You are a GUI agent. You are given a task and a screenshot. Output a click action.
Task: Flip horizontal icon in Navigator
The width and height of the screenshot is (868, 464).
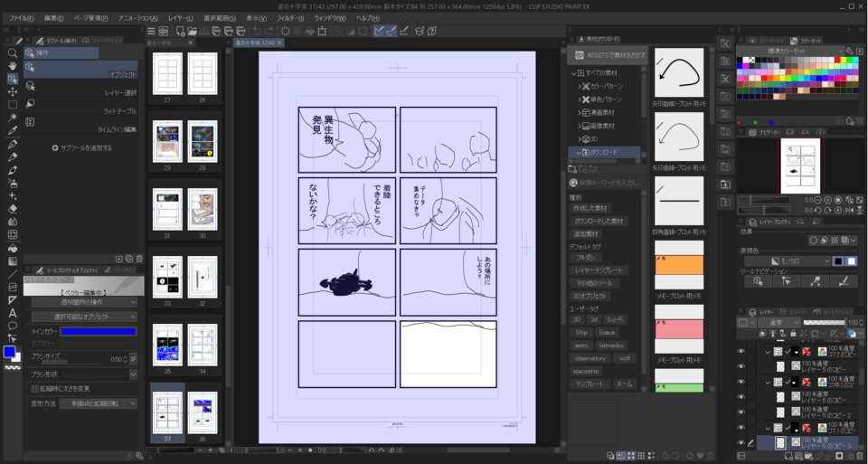849,211
